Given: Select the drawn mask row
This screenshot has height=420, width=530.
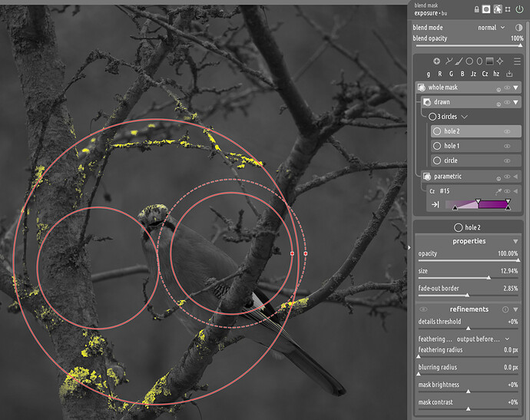Looking at the screenshot, I should 471,102.
